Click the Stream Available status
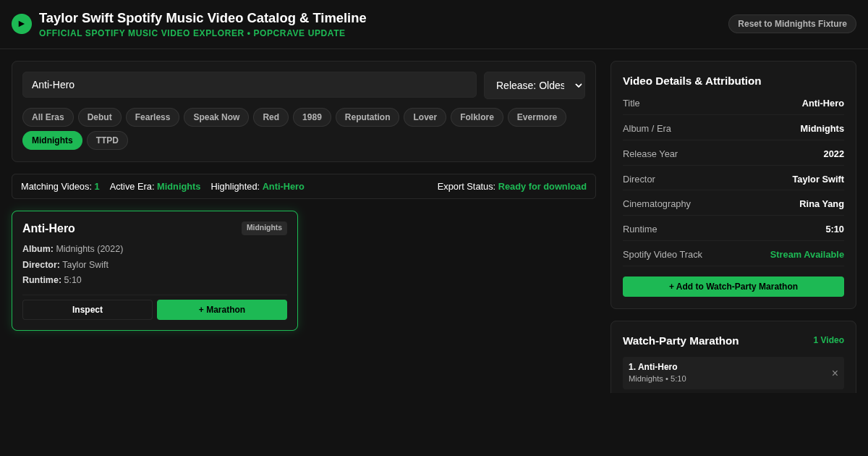 (807, 255)
